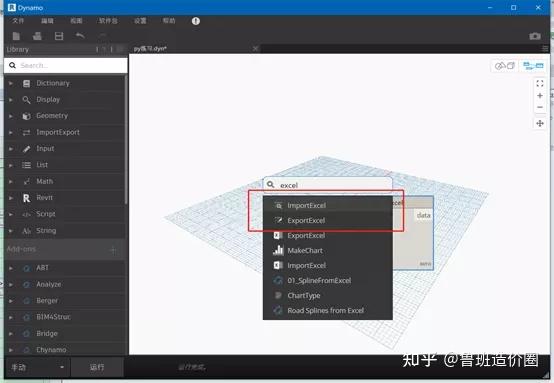This screenshot has width=554, height=383.
Task: Click the 01_SplineFromExcel package icon
Action: point(278,281)
